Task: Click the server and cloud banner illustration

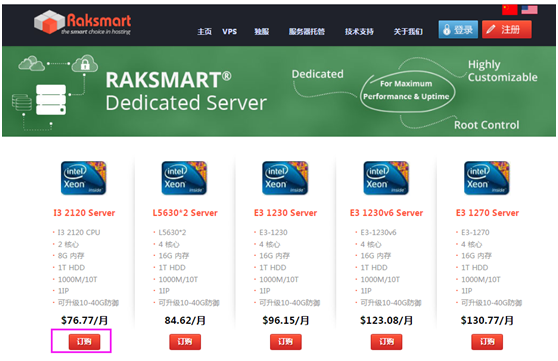Action: point(55,93)
